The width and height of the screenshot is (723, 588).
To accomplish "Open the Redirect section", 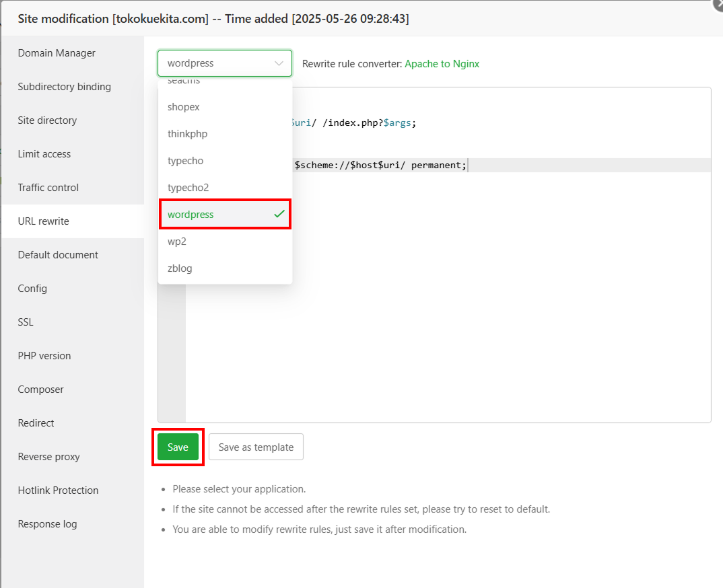I will click(36, 422).
